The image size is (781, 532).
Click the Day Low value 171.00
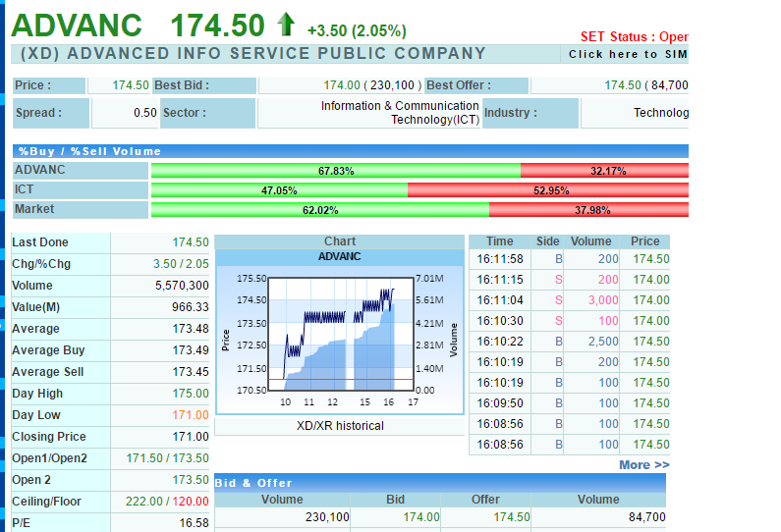point(191,415)
